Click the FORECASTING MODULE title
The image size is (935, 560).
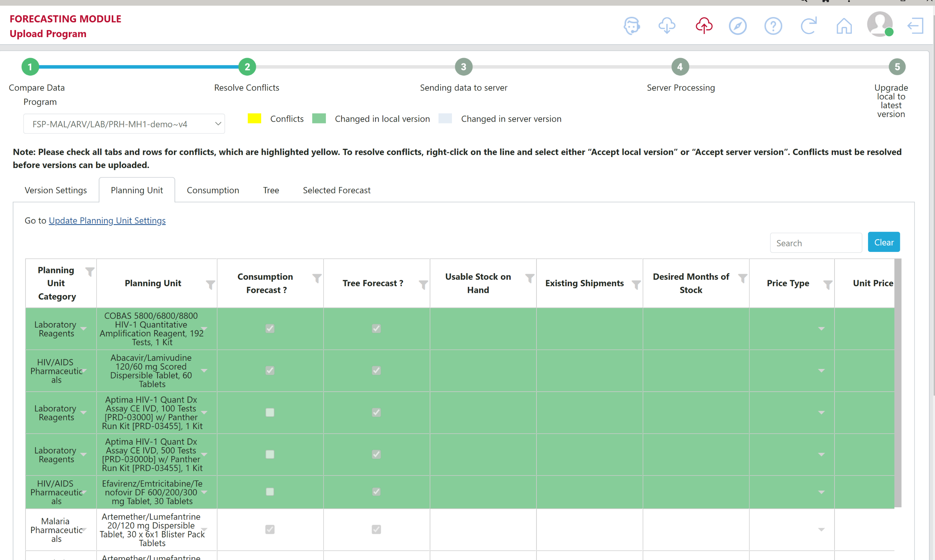click(x=65, y=19)
